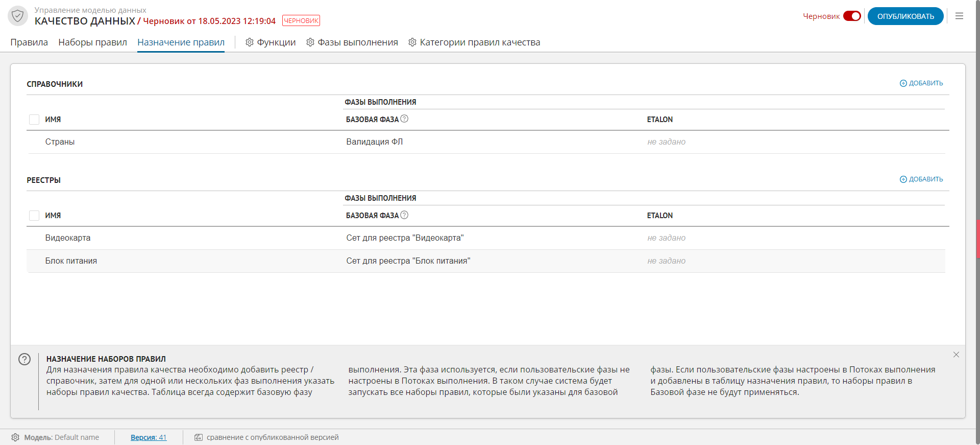Select the Назначение правил tab
The image size is (980, 445).
[x=181, y=42]
